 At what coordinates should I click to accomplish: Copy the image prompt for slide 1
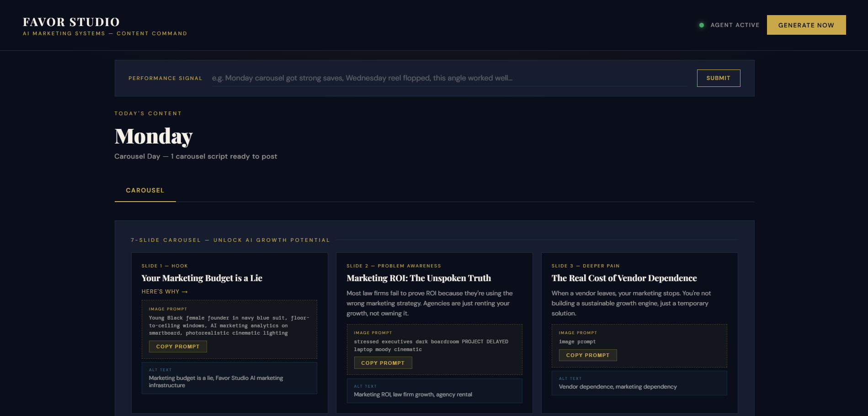click(x=177, y=346)
